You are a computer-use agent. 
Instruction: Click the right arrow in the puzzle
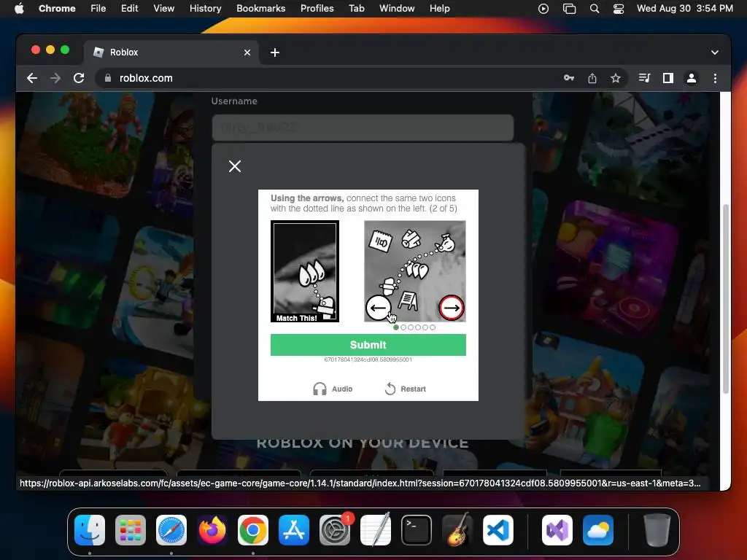pos(451,308)
